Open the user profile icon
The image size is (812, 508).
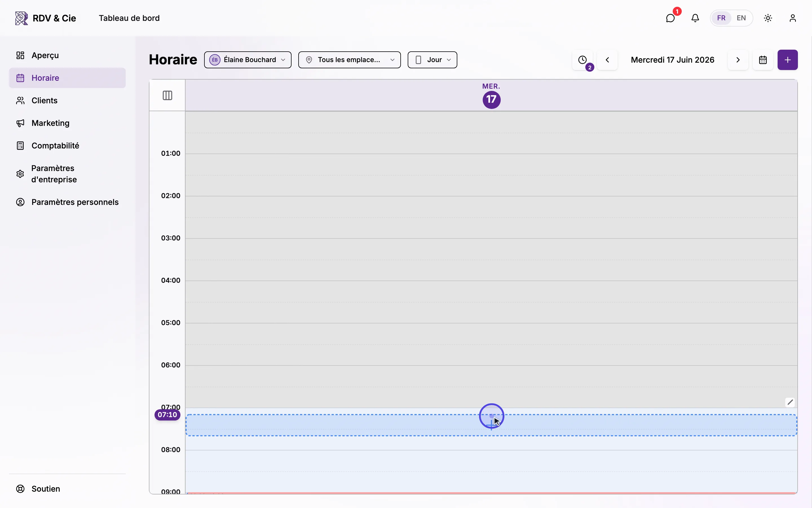pos(793,18)
